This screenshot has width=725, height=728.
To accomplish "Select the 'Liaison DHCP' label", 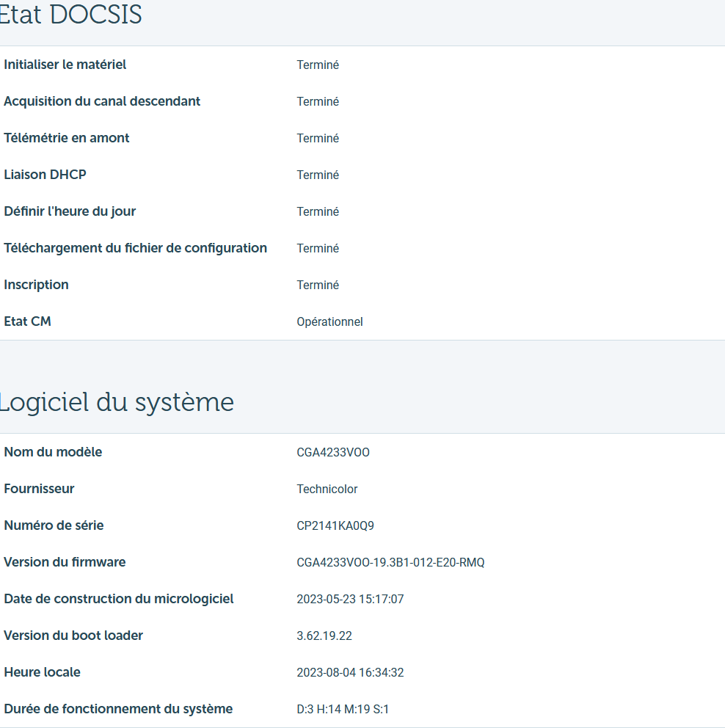I will point(45,175).
